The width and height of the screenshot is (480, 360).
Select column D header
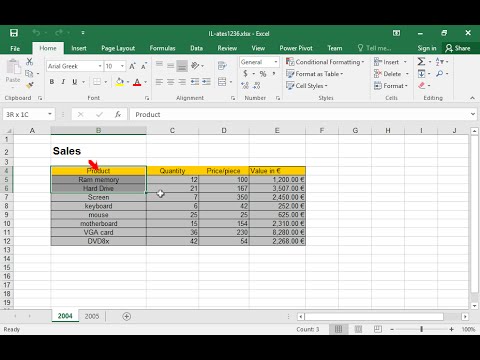coord(224,130)
